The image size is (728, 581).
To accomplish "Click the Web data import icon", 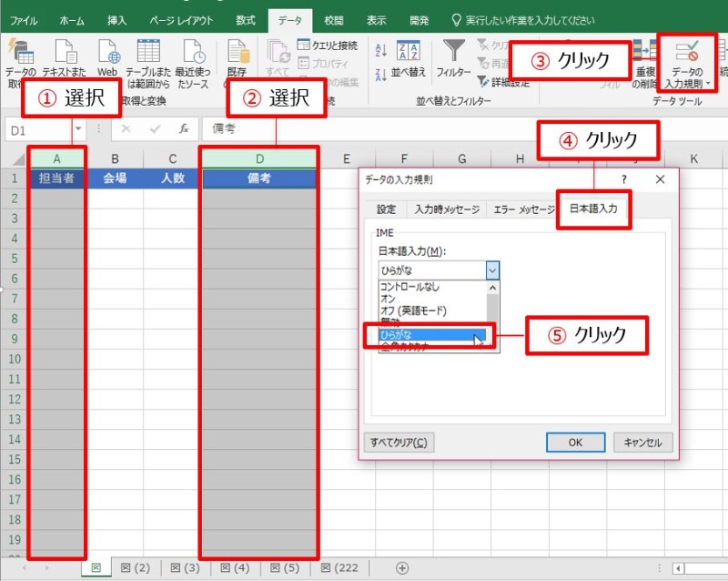I will (107, 53).
